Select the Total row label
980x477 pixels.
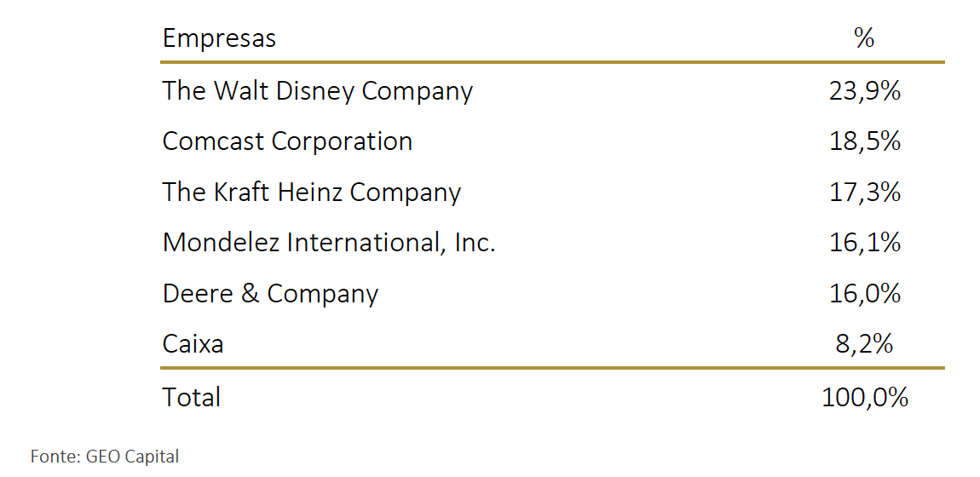[x=192, y=397]
